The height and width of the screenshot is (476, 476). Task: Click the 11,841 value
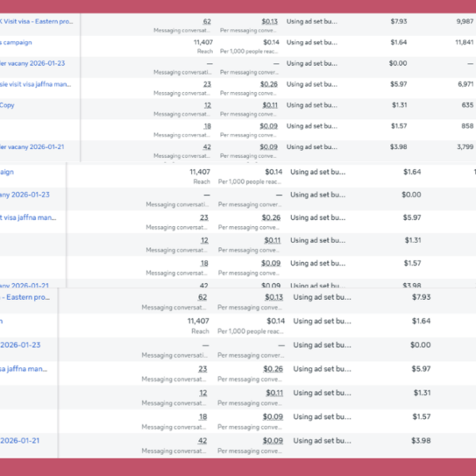(x=463, y=42)
